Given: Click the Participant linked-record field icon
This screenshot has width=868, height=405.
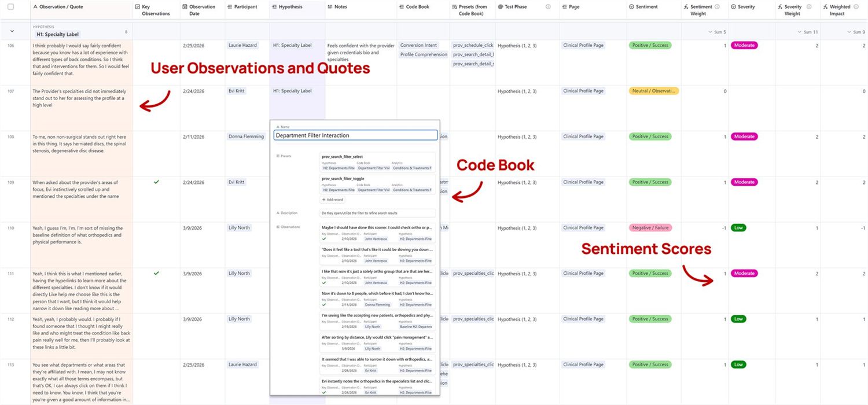Looking at the screenshot, I should coord(230,7).
